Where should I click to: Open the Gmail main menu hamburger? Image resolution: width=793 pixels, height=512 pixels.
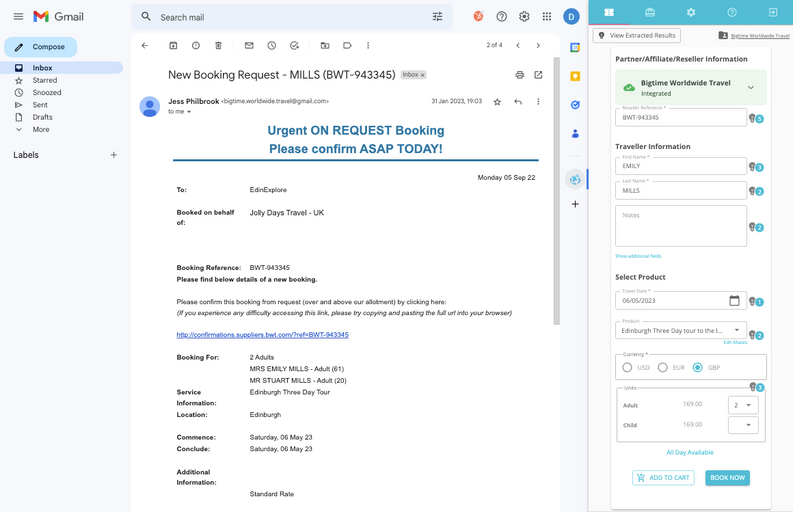(x=18, y=17)
